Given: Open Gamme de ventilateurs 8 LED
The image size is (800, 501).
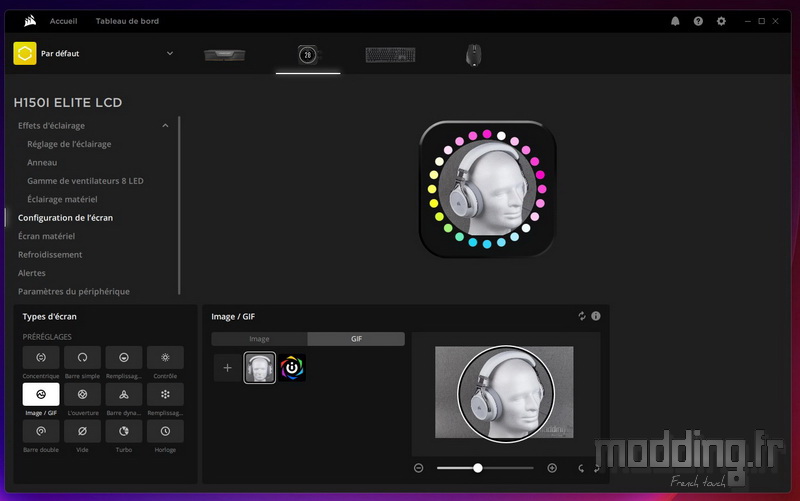Looking at the screenshot, I should coord(85,181).
